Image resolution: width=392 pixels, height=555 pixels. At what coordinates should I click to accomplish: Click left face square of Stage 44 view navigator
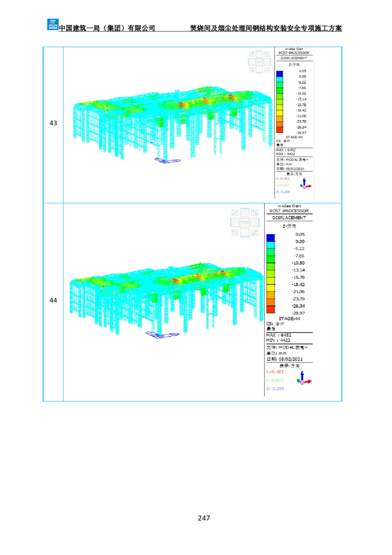[235, 223]
